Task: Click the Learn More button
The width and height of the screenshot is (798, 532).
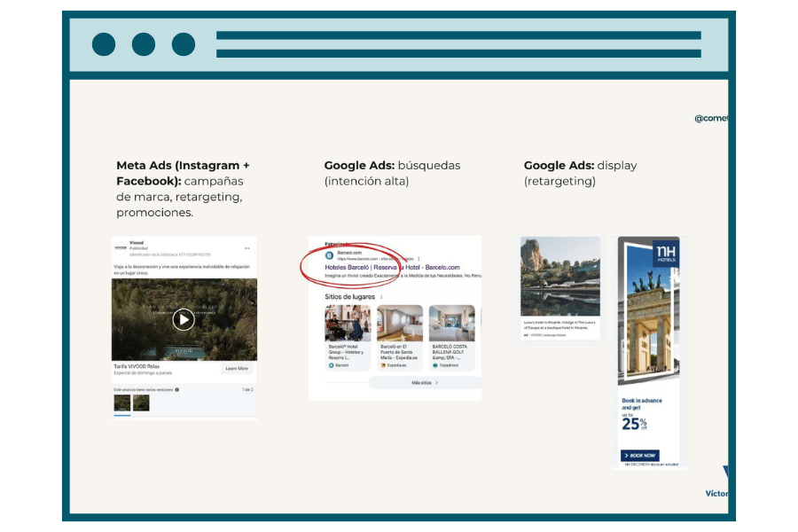Action: tap(237, 369)
